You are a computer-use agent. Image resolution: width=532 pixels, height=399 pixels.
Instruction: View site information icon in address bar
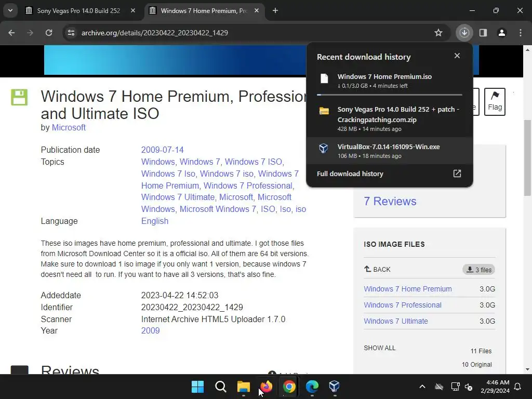click(71, 33)
